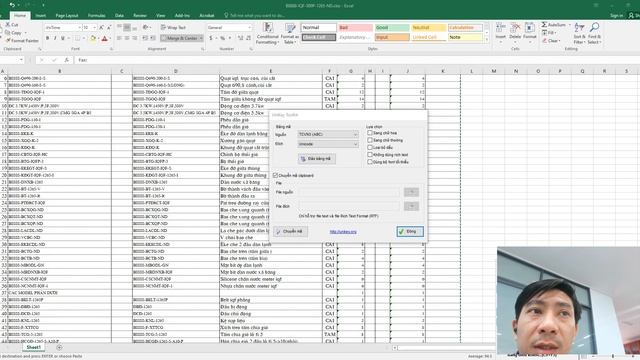Expand the Merge & Center dropdown arrow

[201, 38]
